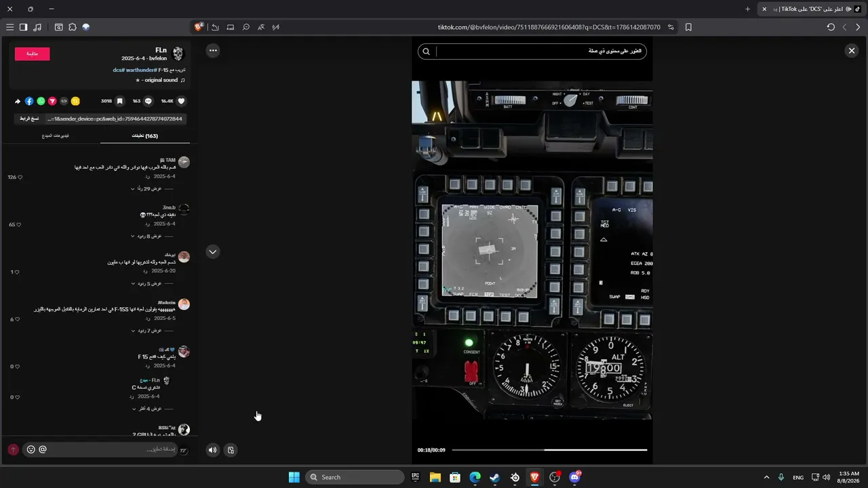Go to next video with the down chevron

tap(213, 251)
